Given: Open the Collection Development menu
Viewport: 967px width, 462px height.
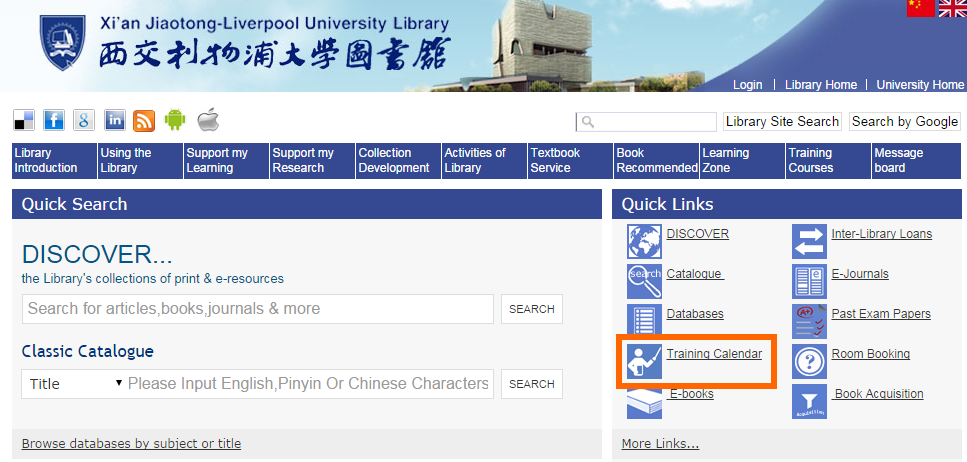Looking at the screenshot, I should click(x=398, y=161).
